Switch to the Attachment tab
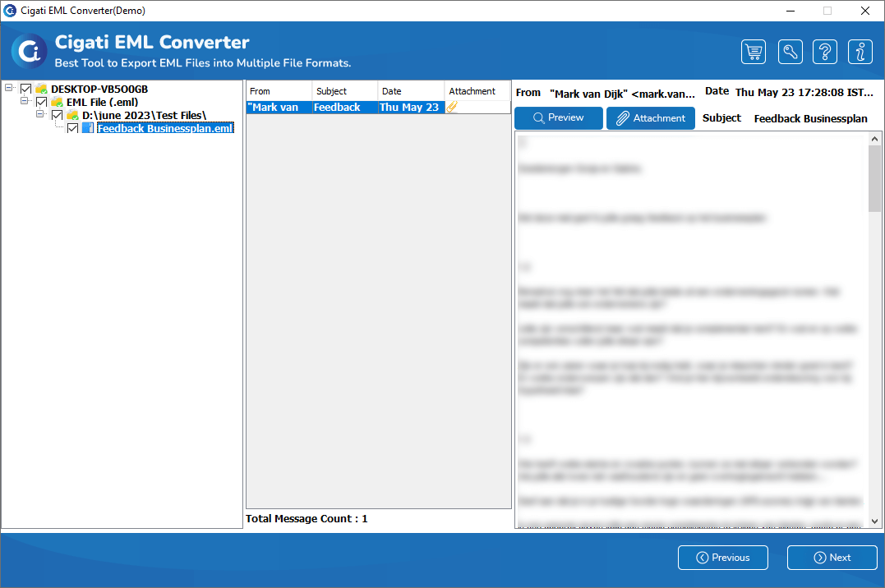 point(651,118)
